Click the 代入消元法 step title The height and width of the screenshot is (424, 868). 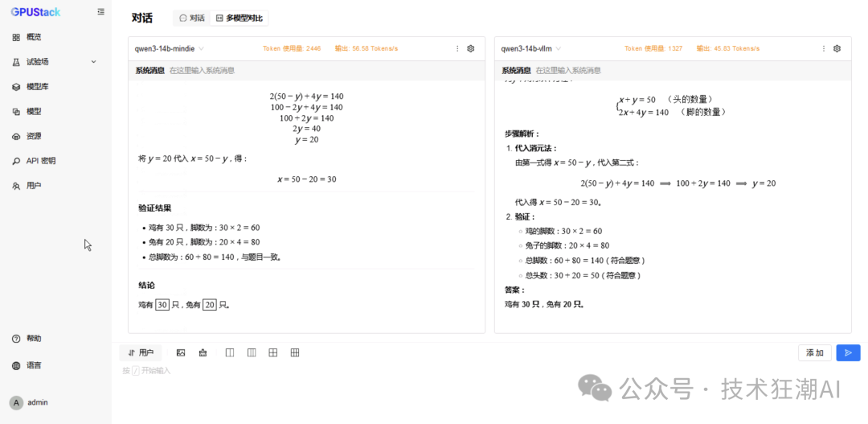[536, 149]
